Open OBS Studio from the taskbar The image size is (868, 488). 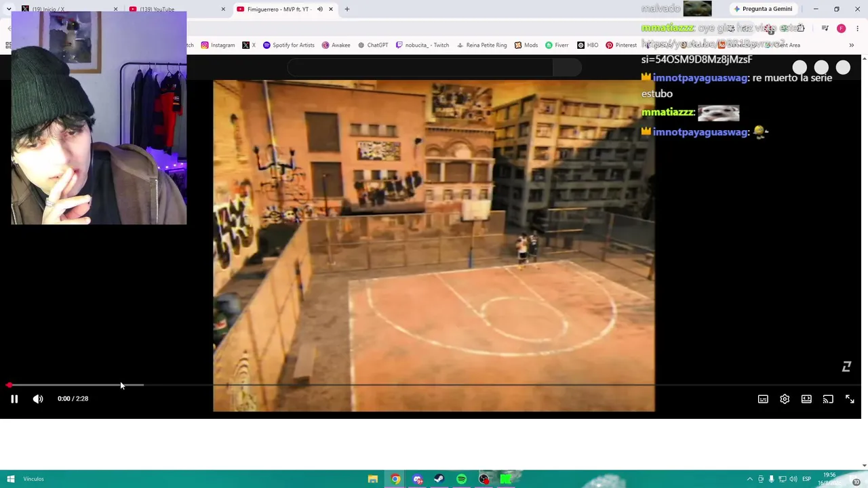(484, 479)
